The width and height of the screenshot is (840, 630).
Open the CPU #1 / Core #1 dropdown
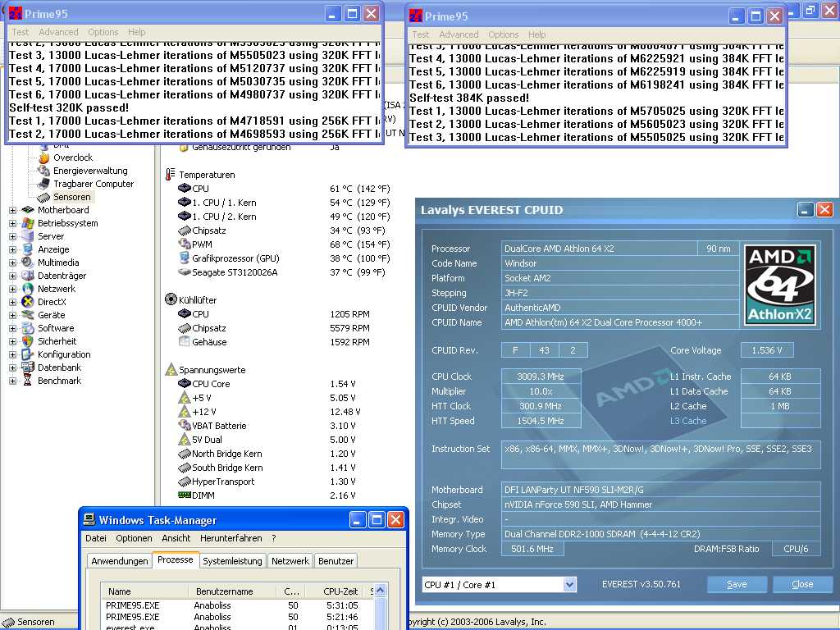click(570, 585)
